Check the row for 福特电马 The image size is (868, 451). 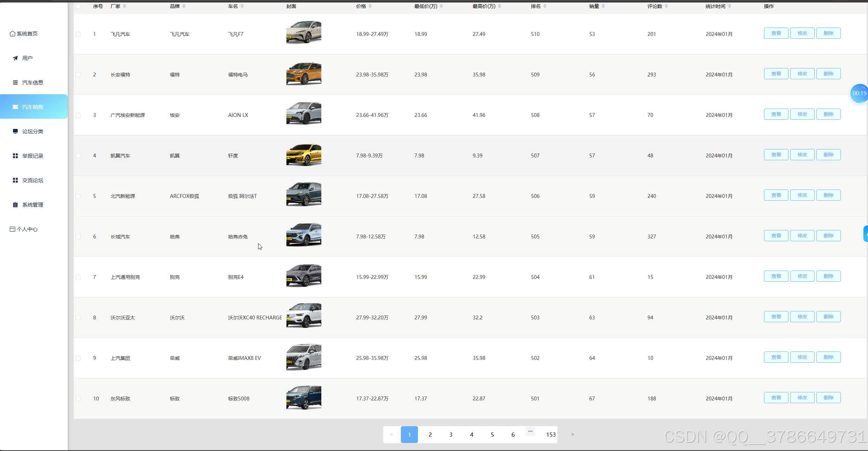pyautogui.click(x=78, y=75)
